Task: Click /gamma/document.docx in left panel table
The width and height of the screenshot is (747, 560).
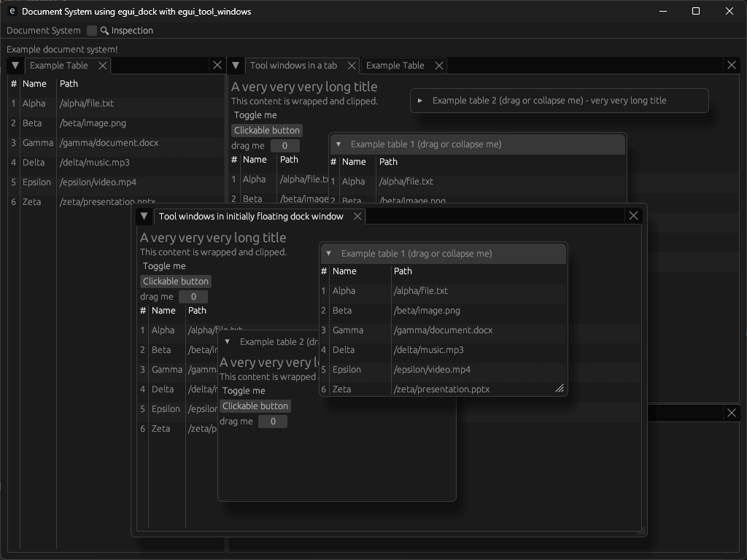Action: [109, 143]
